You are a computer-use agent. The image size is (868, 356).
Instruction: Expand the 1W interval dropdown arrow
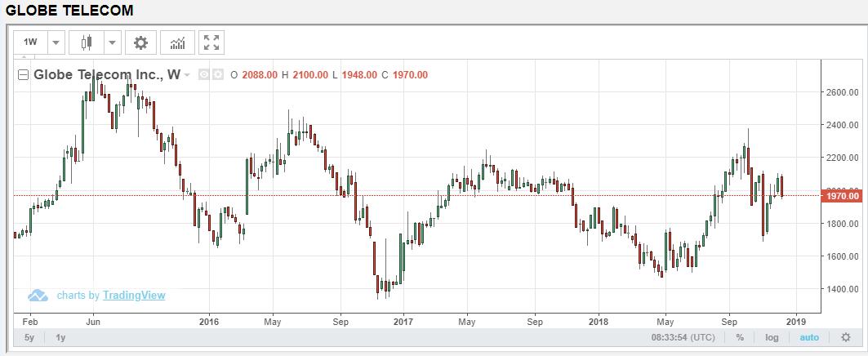pyautogui.click(x=56, y=42)
